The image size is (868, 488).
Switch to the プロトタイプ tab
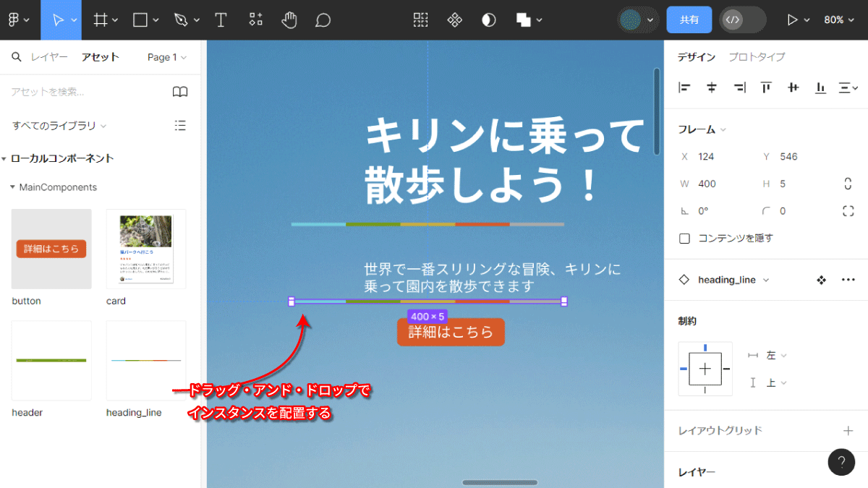(757, 57)
